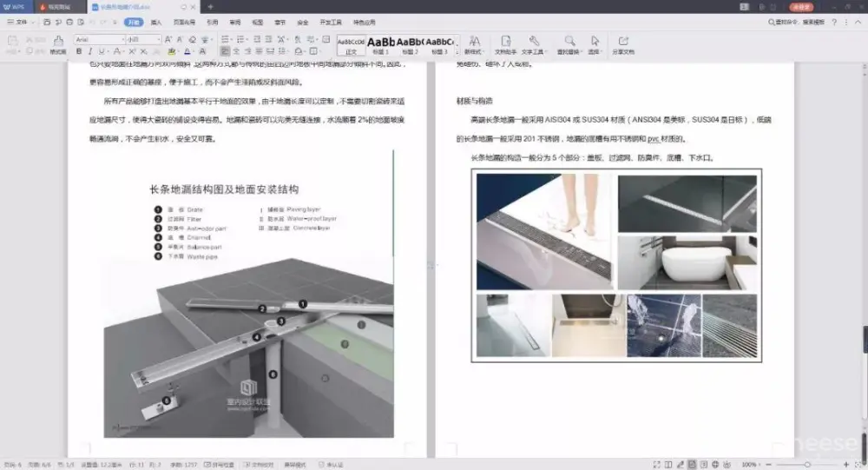Screen dimensions: 868x470
Task: Open the 特色应用 tab
Action: [364, 23]
